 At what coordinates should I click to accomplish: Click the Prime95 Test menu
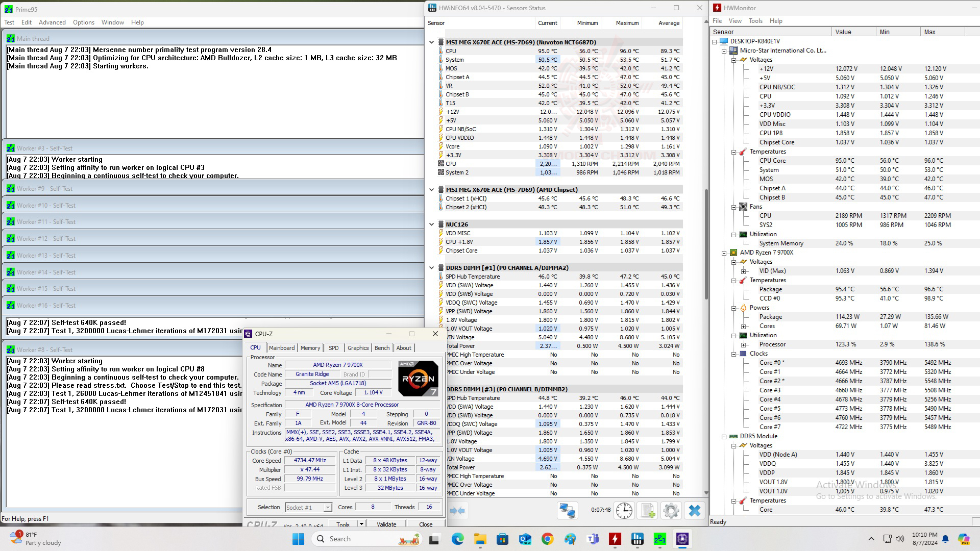pyautogui.click(x=9, y=22)
